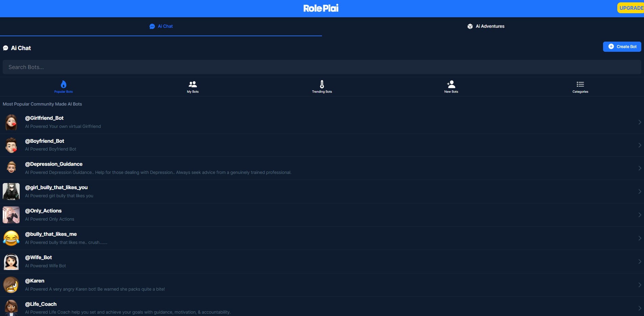
Task: Click the Boyfriend_Bot avatar
Action: click(x=11, y=145)
